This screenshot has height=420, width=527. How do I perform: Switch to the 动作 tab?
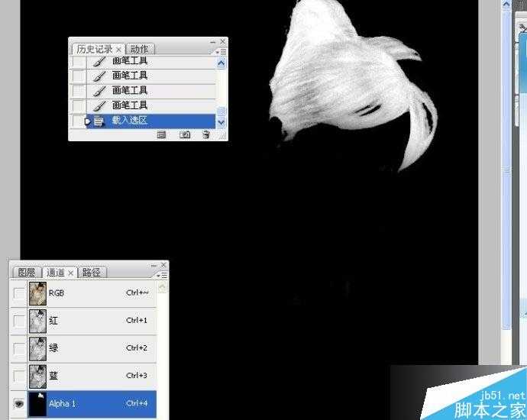pyautogui.click(x=140, y=50)
